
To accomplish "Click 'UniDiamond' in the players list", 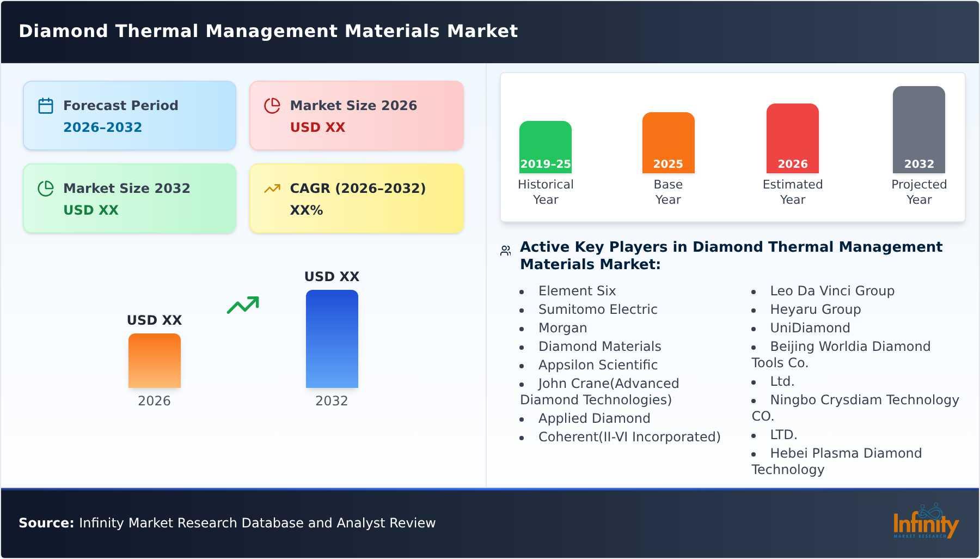I will (x=810, y=328).
